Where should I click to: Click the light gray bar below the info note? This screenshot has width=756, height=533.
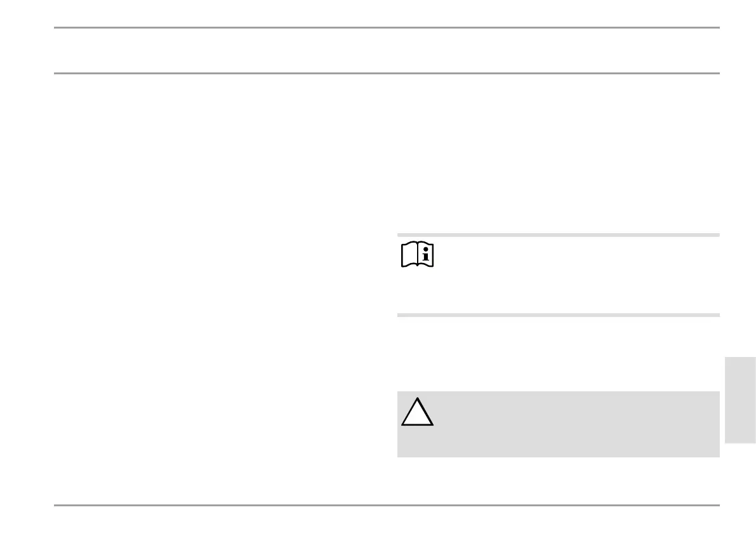coord(559,315)
